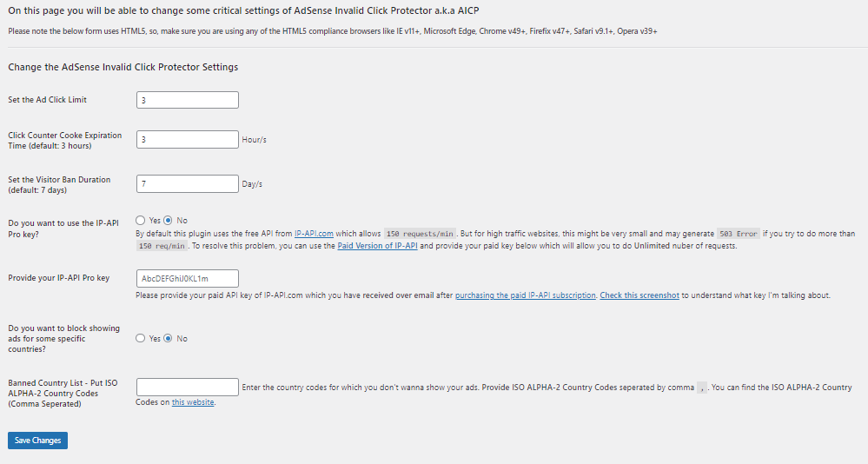Focus the Click Counter Cookie Expiration hours field
Screen dimensions: 868x464
(187, 140)
